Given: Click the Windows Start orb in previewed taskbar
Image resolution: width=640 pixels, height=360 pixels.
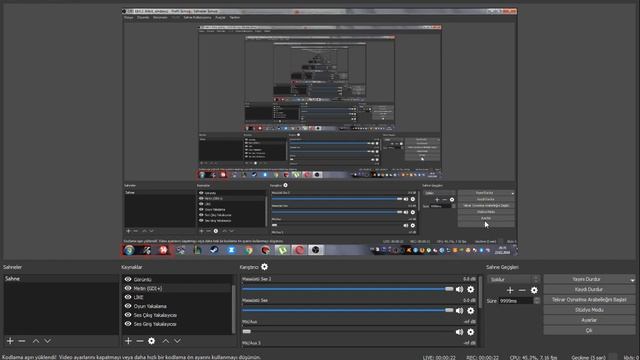Looking at the screenshot, I should tap(129, 250).
